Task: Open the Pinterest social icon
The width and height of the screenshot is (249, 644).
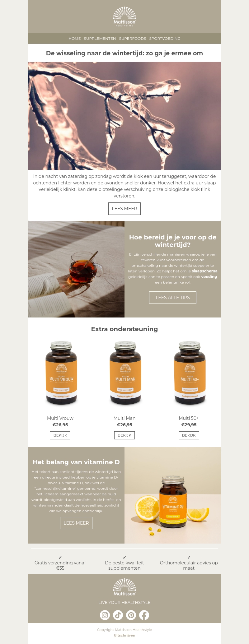Action: pyautogui.click(x=131, y=615)
